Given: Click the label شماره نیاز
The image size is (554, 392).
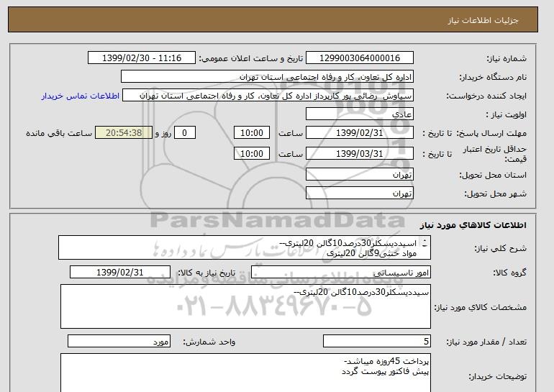Looking at the screenshot, I should [507, 58].
